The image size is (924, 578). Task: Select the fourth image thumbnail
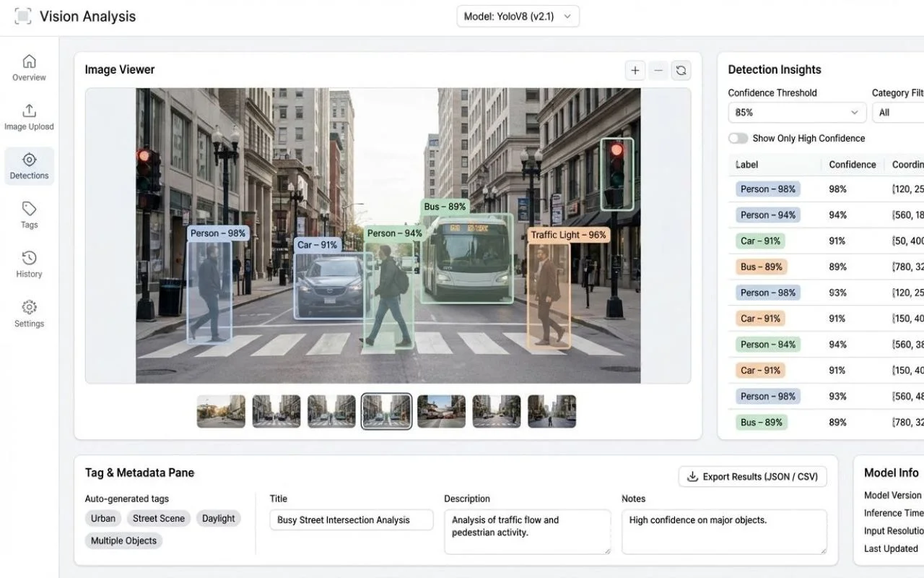[386, 410]
